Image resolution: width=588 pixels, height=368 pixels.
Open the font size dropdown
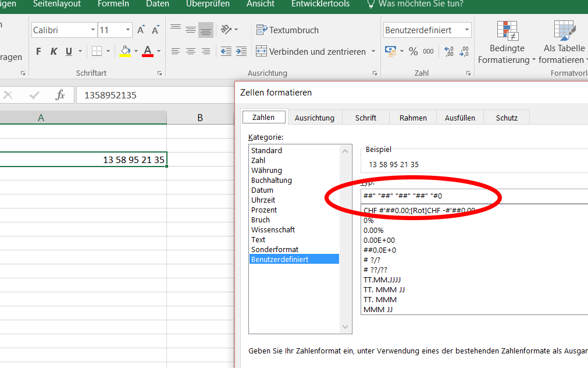point(127,30)
